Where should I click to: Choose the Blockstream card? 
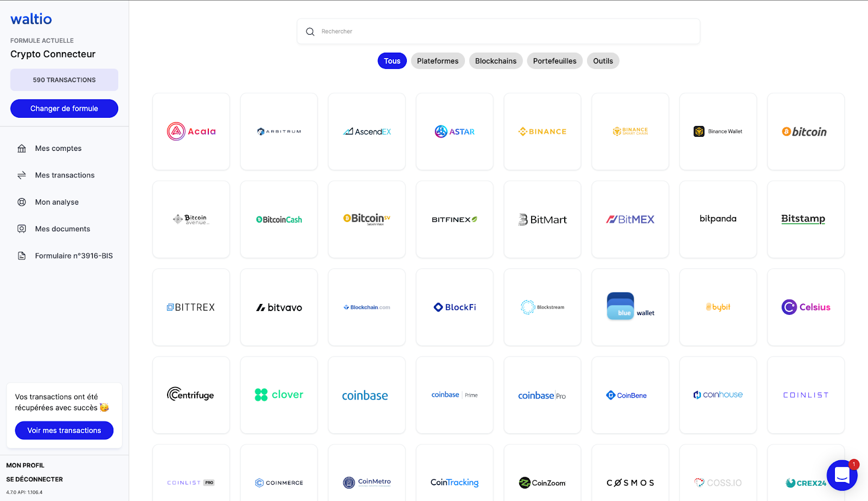pos(542,307)
